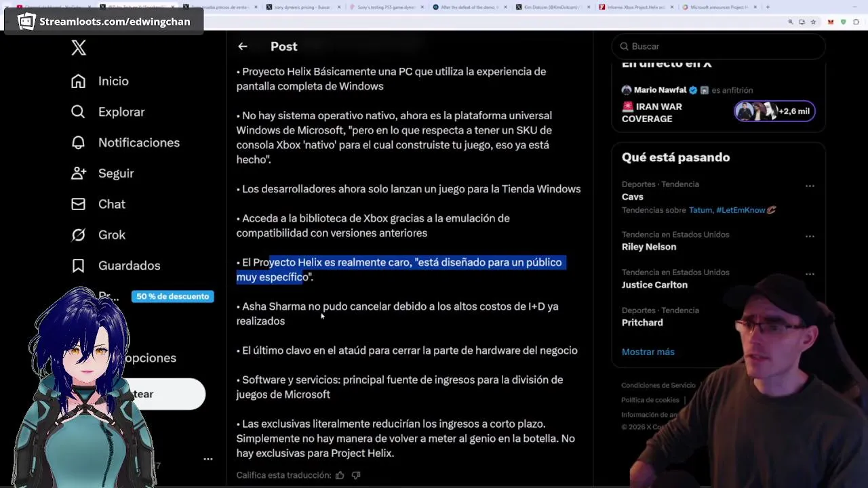Click the home icon beside Inicio
Viewport: 868px width, 488px height.
[79, 81]
